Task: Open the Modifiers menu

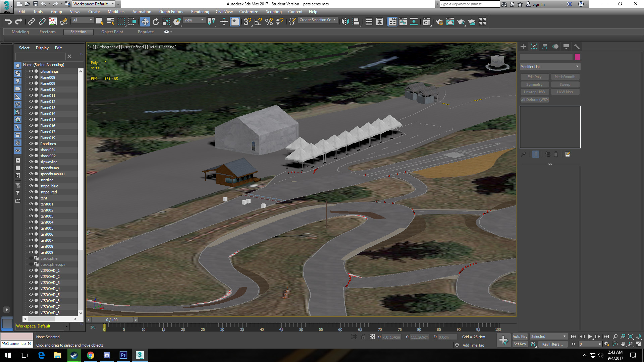Action: point(116,12)
